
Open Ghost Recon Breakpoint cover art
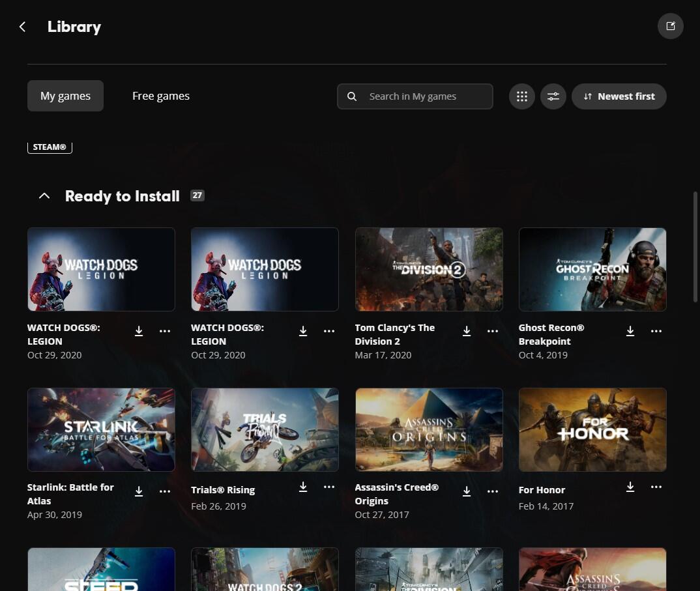tap(592, 269)
